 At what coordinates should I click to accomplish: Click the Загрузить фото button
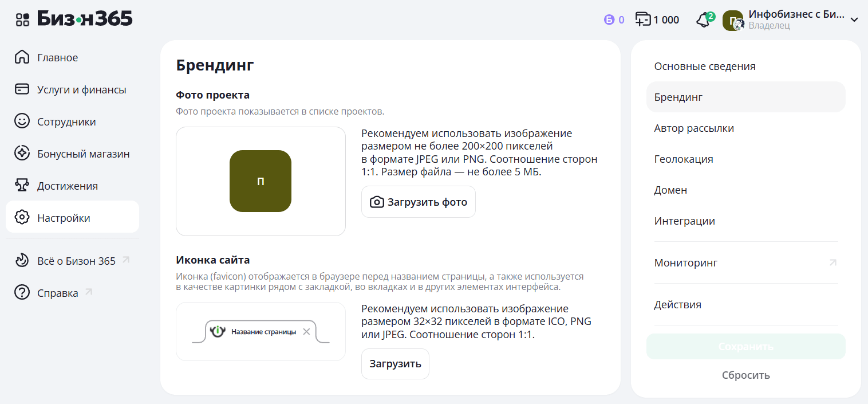point(419,202)
